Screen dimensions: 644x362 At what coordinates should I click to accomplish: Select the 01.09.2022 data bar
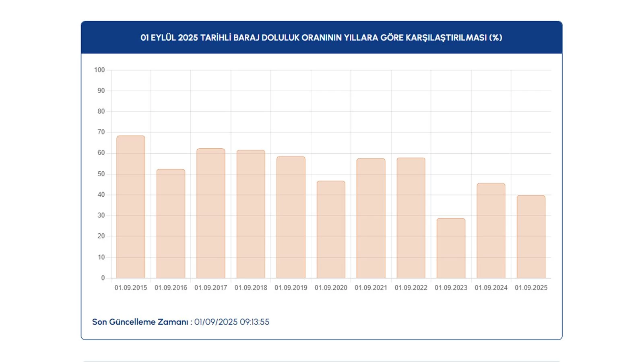click(x=411, y=218)
